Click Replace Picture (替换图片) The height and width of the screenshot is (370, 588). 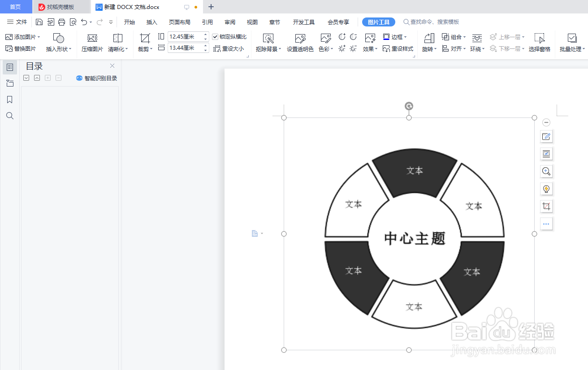[x=21, y=48]
